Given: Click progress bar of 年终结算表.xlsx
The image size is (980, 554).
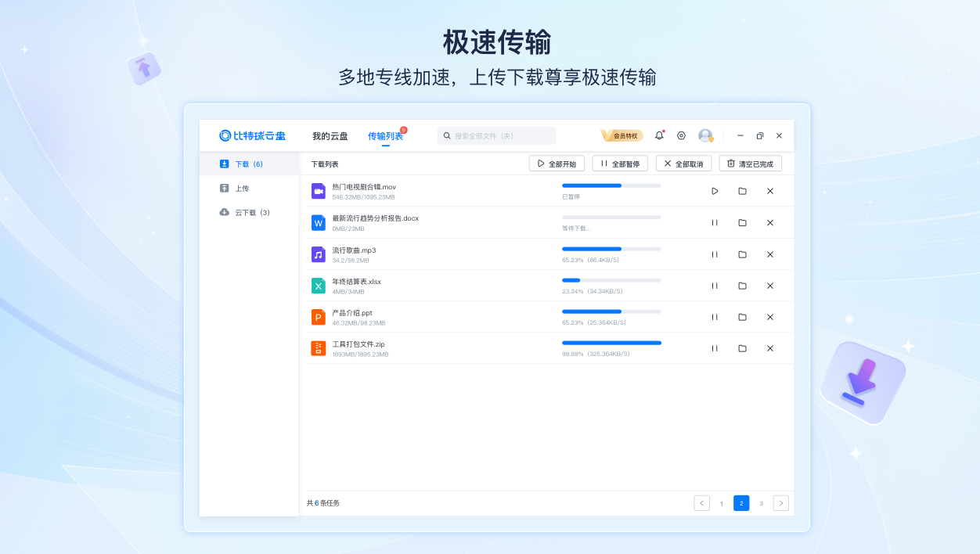Looking at the screenshot, I should pyautogui.click(x=611, y=280).
